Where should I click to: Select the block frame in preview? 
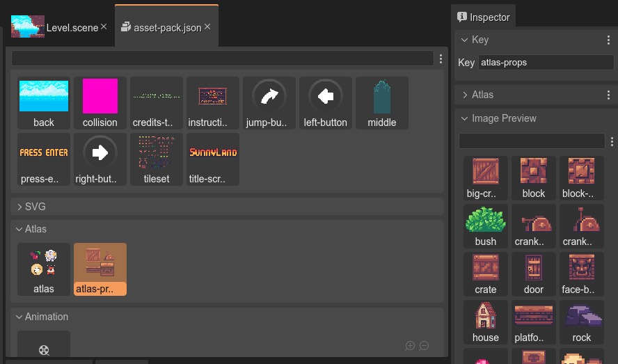coord(534,178)
